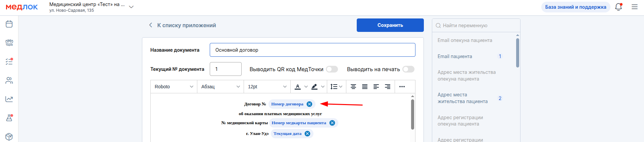Center-align text in editor toolbar
Screen dimensions: 644x142
(353, 87)
